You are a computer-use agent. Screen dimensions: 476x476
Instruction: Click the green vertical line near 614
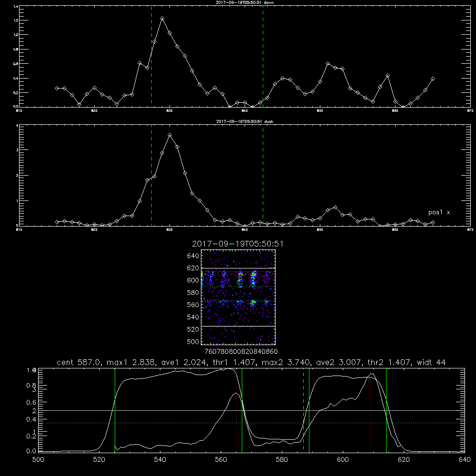coord(386,410)
